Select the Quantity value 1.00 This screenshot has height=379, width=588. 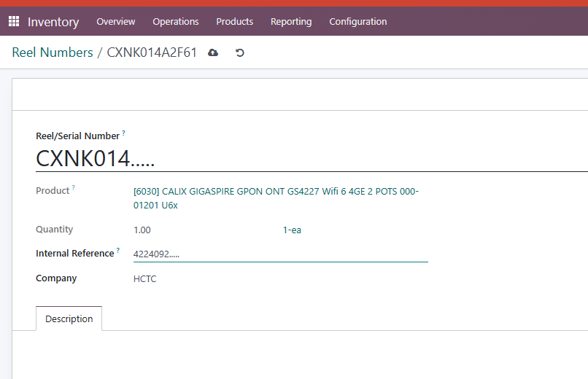142,230
